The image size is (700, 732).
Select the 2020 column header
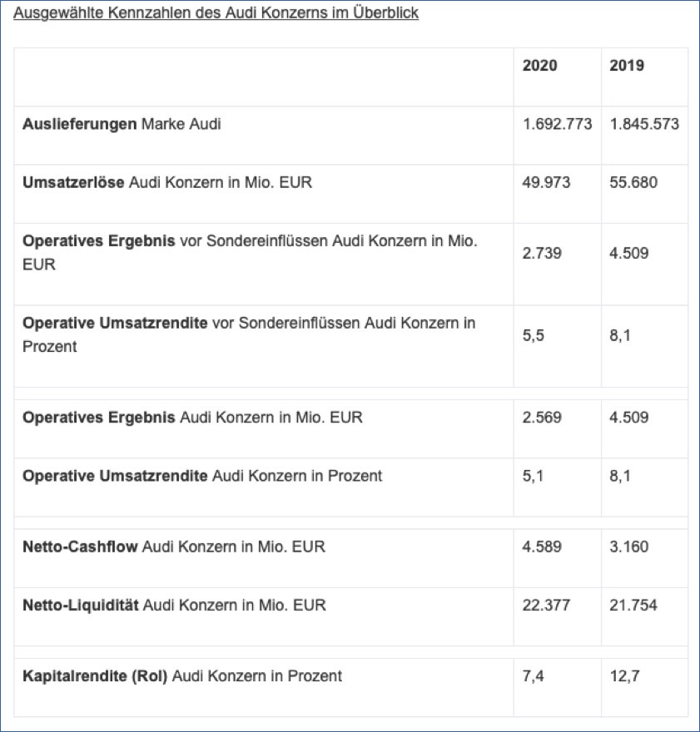540,66
